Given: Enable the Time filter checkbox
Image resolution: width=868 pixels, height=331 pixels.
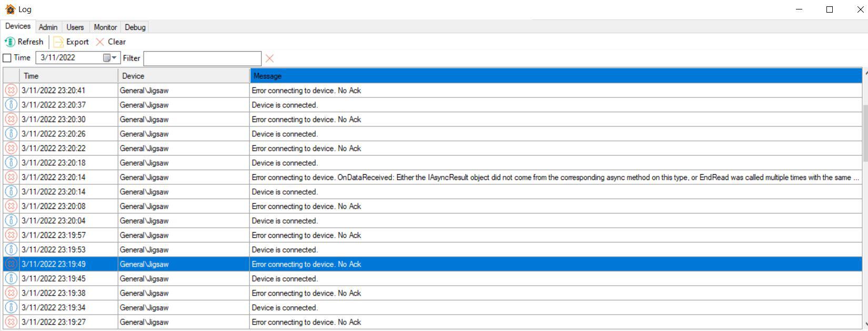Looking at the screenshot, I should coord(7,58).
